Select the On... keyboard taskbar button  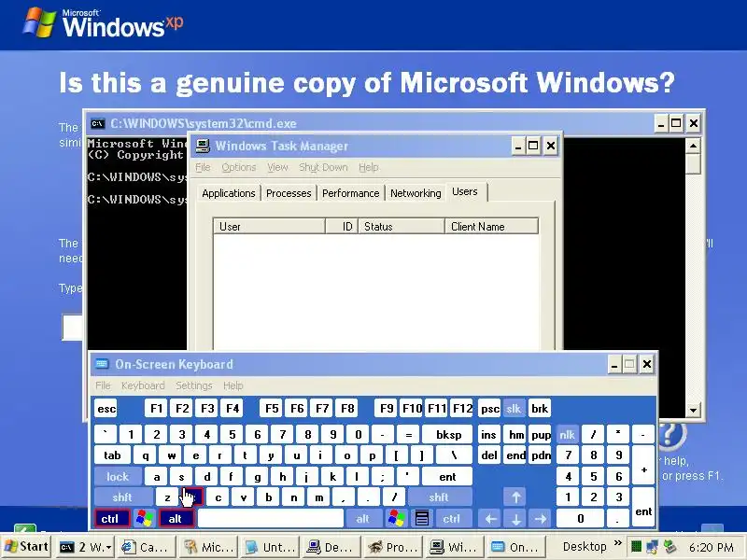pos(517,547)
